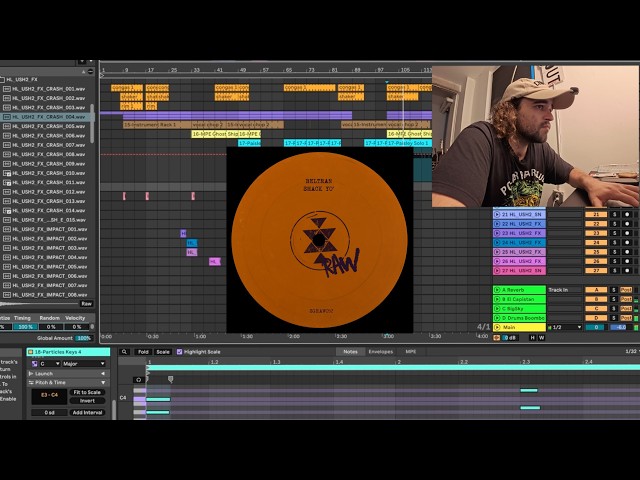Click file icon beside IMPACT_001.wav

coord(7,229)
